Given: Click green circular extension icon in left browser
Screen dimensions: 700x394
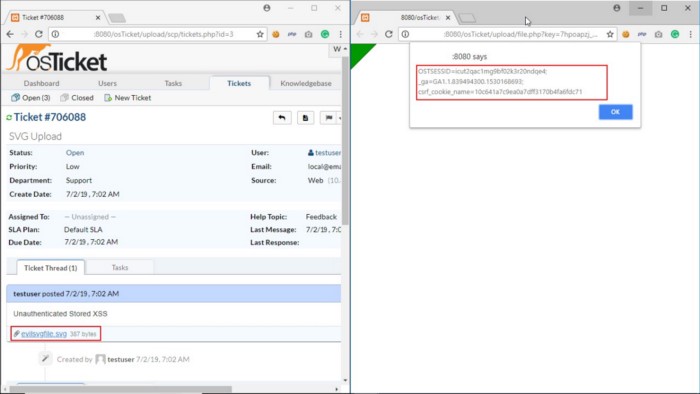Looking at the screenshot, I should pyautogui.click(x=325, y=34).
